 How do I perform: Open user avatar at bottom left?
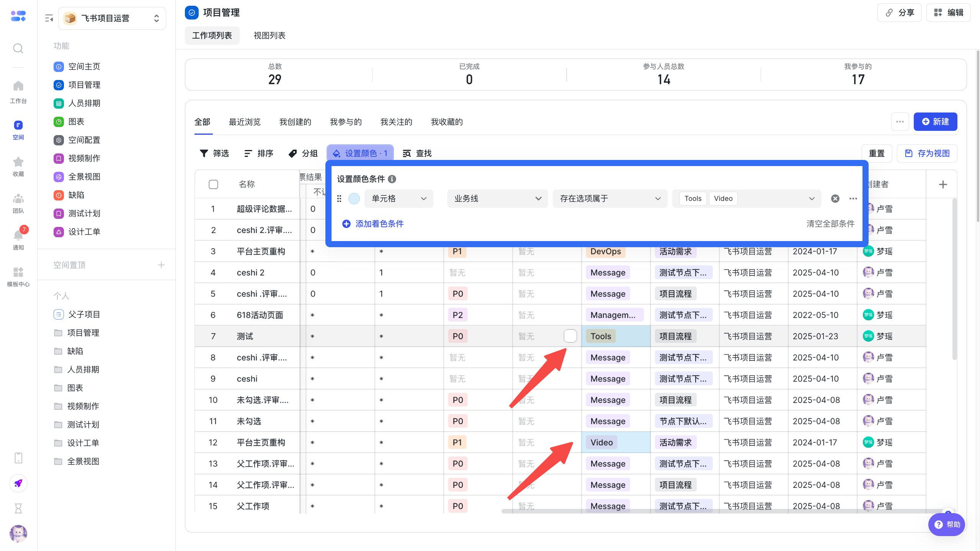18,533
